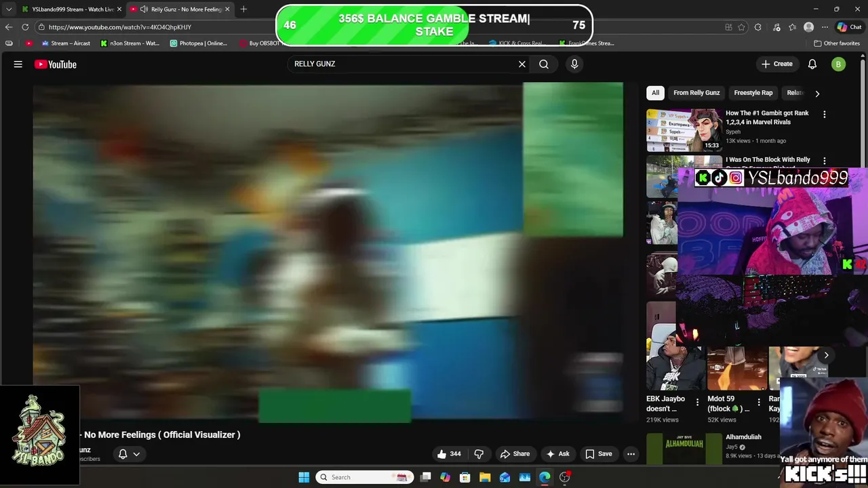Go to YouTube home via logo
Image resolution: width=868 pixels, height=488 pixels.
(56, 64)
